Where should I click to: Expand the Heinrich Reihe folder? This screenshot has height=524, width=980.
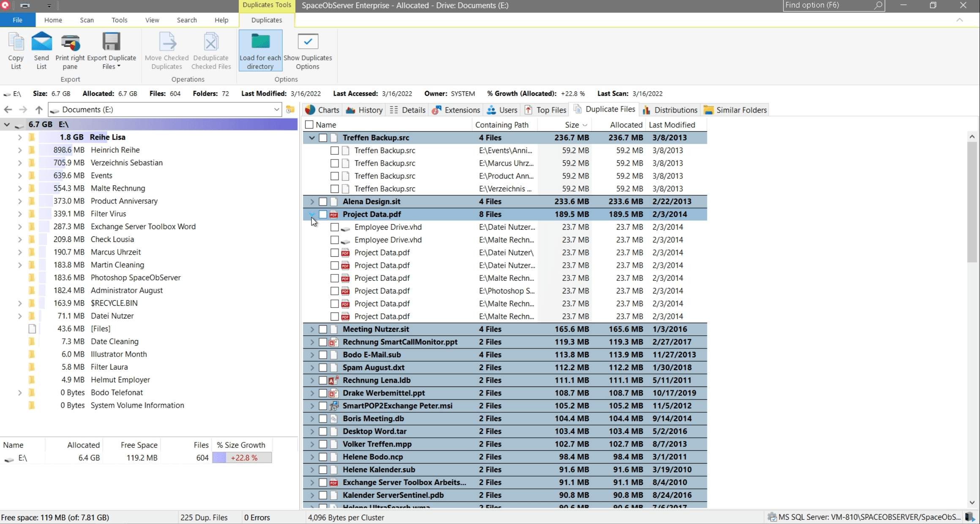click(x=19, y=150)
